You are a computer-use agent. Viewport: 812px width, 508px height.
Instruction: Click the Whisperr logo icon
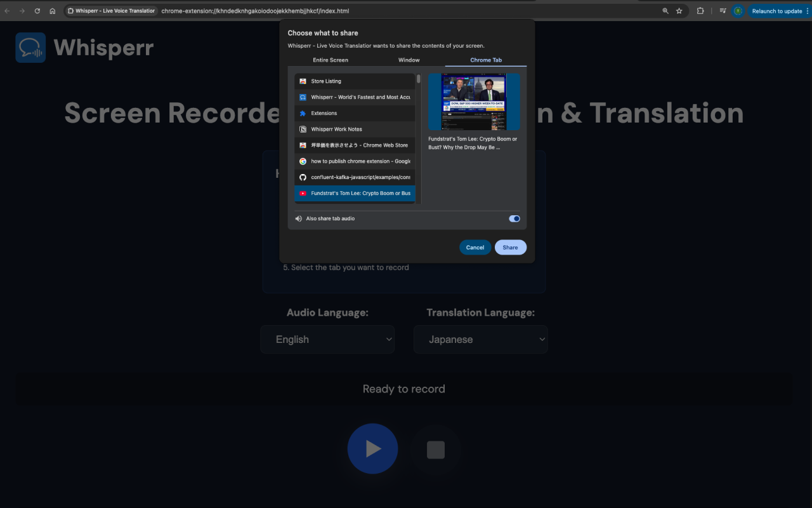[x=30, y=48]
